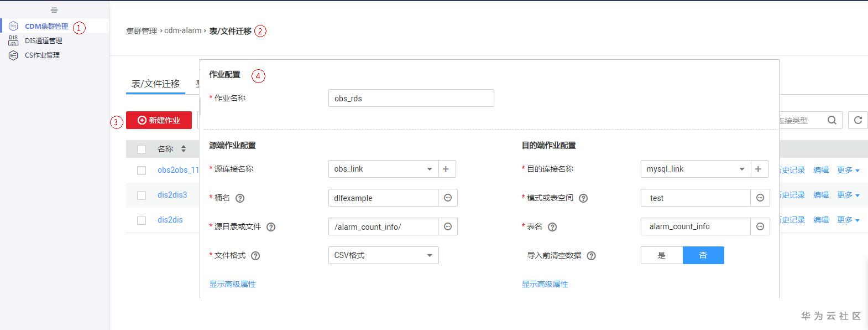Check the dis2dis3 row checkbox
Image resolution: width=868 pixels, height=330 pixels.
coord(142,195)
